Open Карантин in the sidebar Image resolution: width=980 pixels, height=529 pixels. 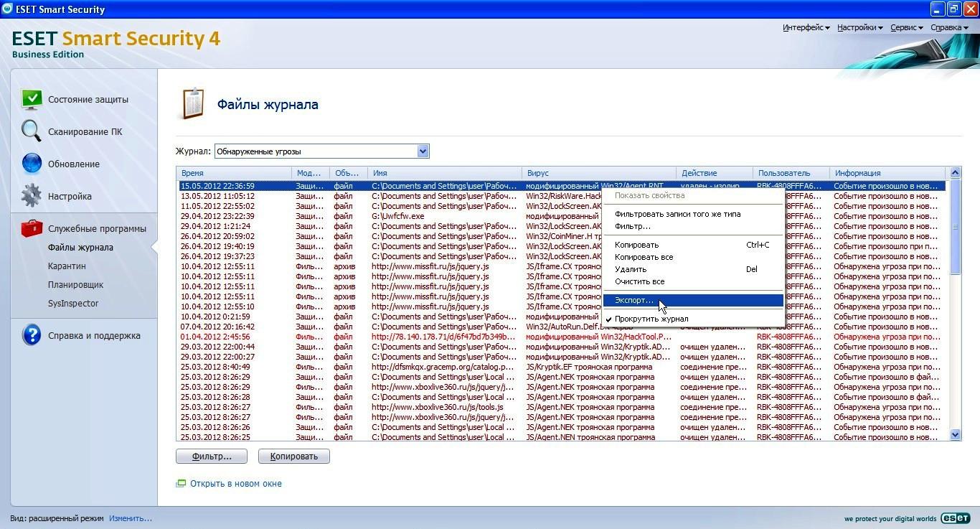tap(67, 266)
